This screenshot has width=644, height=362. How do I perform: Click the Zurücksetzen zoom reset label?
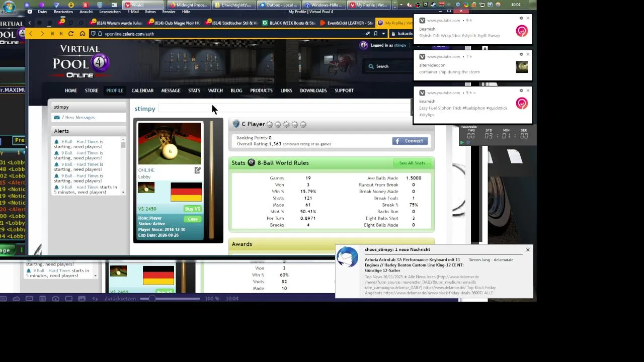coord(120,299)
